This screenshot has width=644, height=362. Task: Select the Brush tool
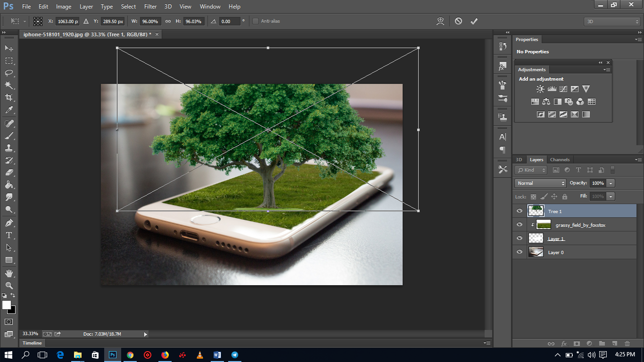click(9, 136)
